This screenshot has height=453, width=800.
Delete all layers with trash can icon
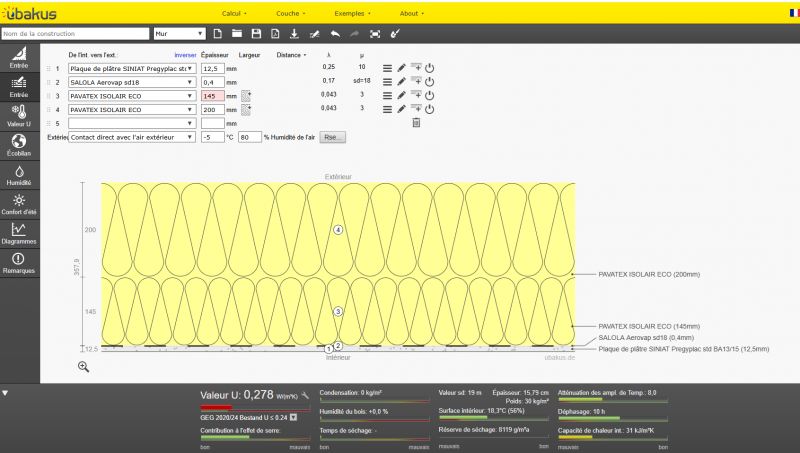(x=417, y=123)
